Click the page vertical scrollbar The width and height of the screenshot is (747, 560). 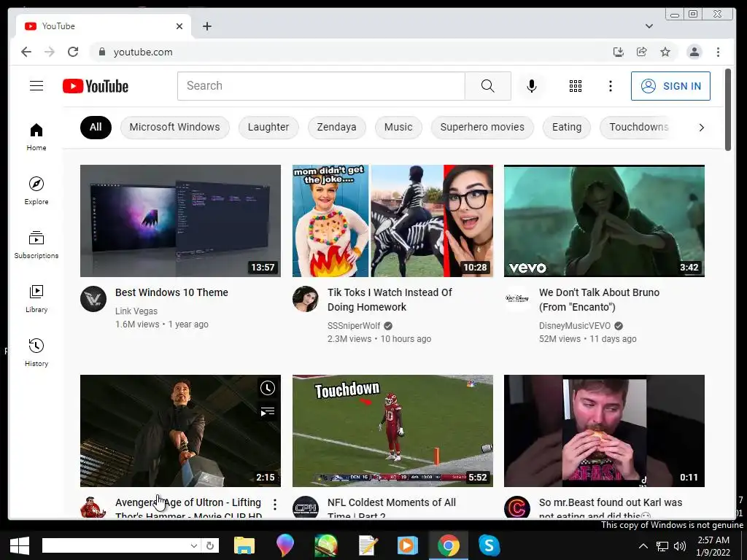[x=727, y=109]
